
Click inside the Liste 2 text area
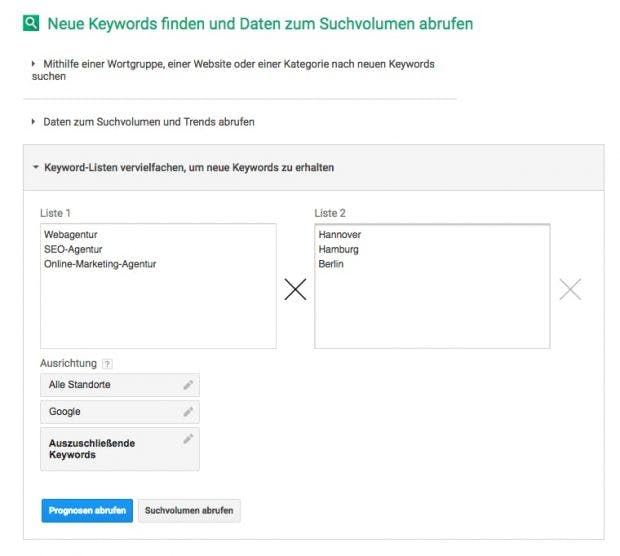click(x=432, y=286)
